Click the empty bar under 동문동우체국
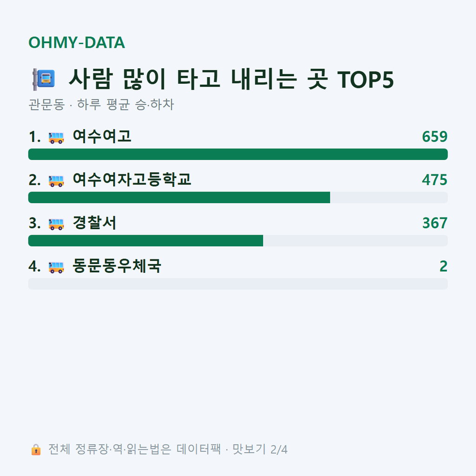This screenshot has width=476, height=476. [x=238, y=284]
